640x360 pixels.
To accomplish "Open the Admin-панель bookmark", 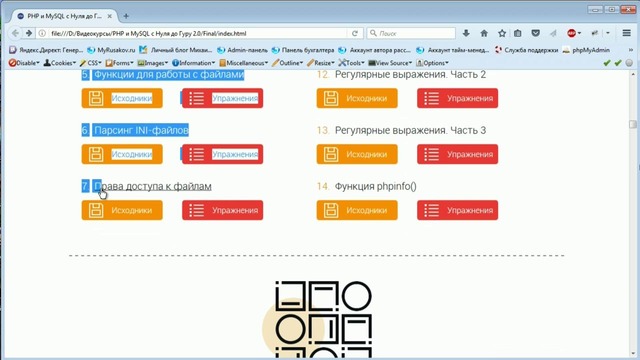I will click(x=242, y=50).
